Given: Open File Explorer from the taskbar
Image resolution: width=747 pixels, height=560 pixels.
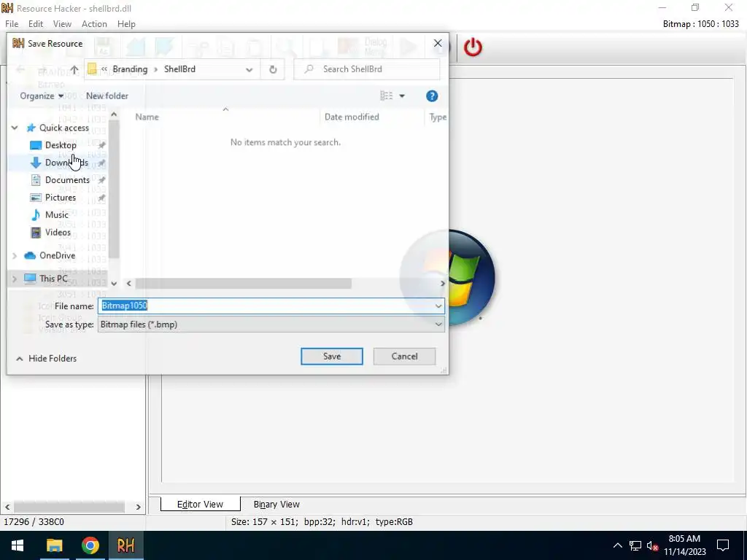Looking at the screenshot, I should [54, 545].
